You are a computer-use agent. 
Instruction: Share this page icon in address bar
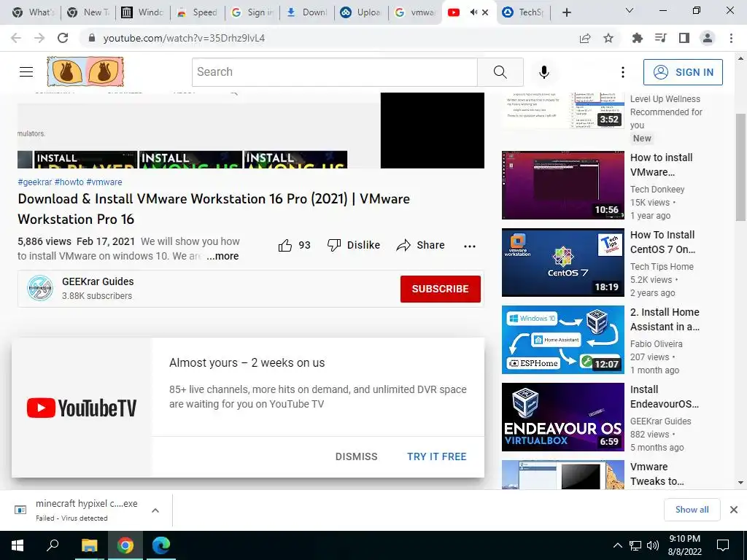coord(585,38)
